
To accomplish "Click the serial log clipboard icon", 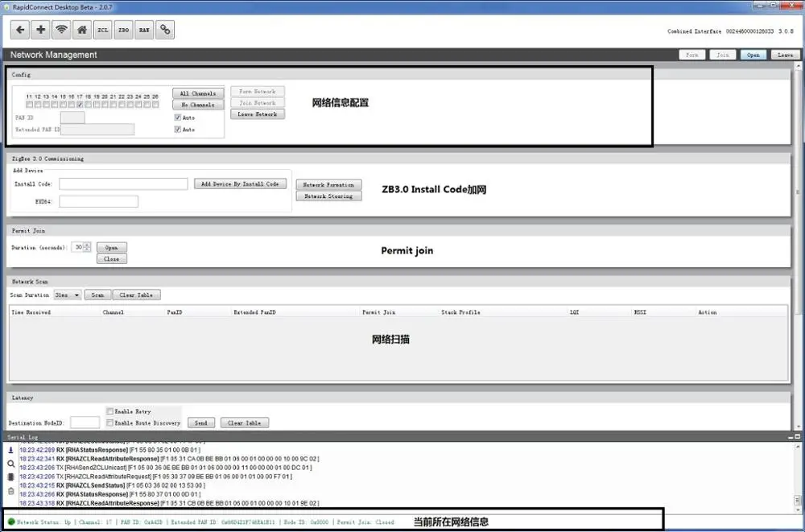I will click(10, 491).
